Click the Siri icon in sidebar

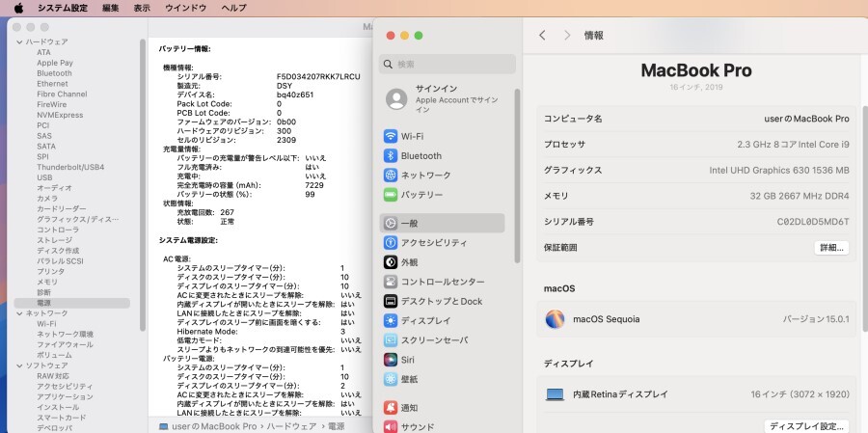[x=391, y=360]
